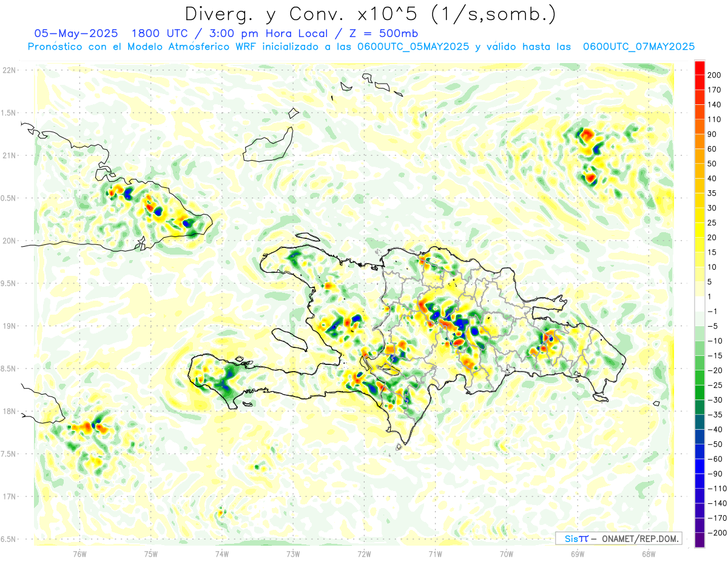Viewport: 728px width, 562px height.
Task: Click the '72W' longitude label
Action: (364, 553)
